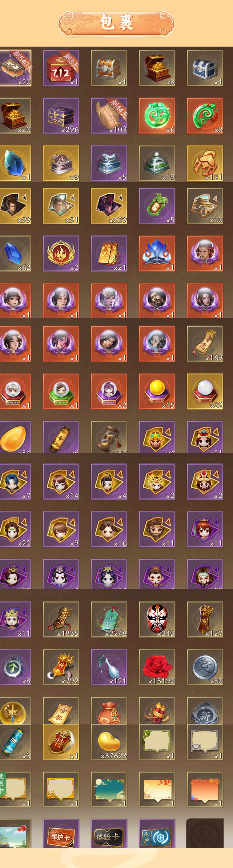
Task: Select the red 7.12 gift box item
Action: pos(61,68)
